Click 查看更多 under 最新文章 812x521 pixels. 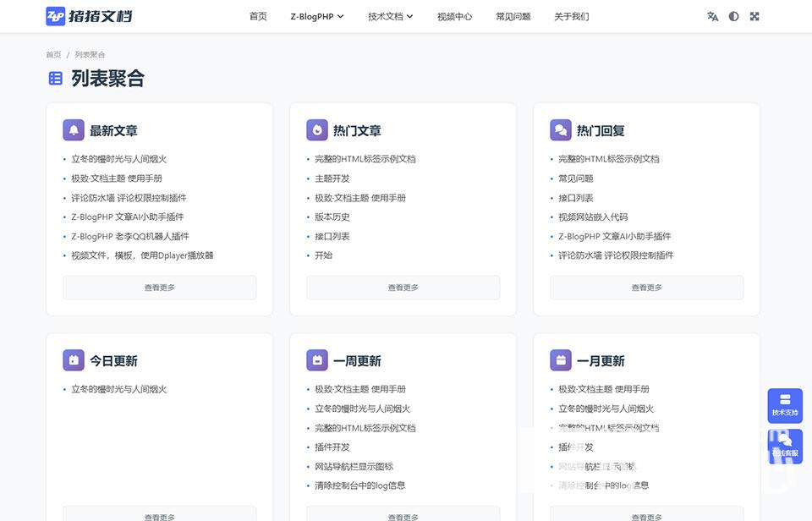tap(158, 287)
